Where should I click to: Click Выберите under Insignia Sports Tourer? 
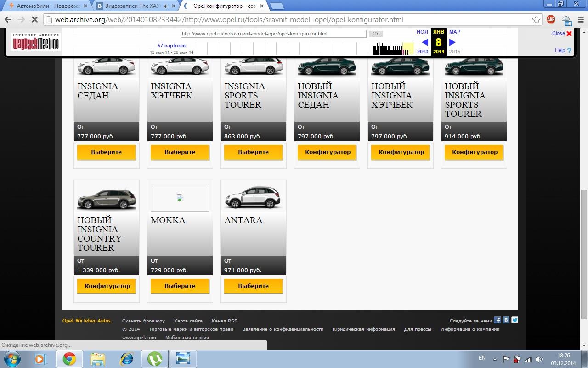point(254,152)
